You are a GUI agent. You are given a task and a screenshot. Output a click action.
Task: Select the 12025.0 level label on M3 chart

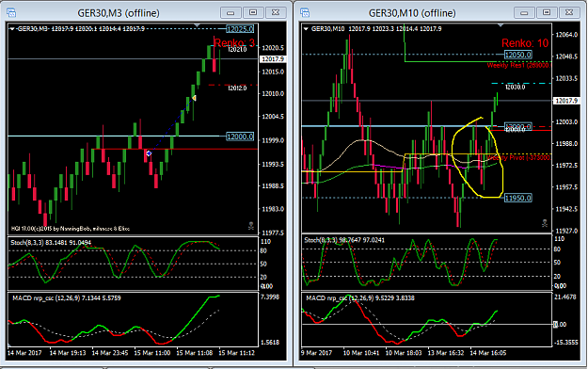click(240, 29)
